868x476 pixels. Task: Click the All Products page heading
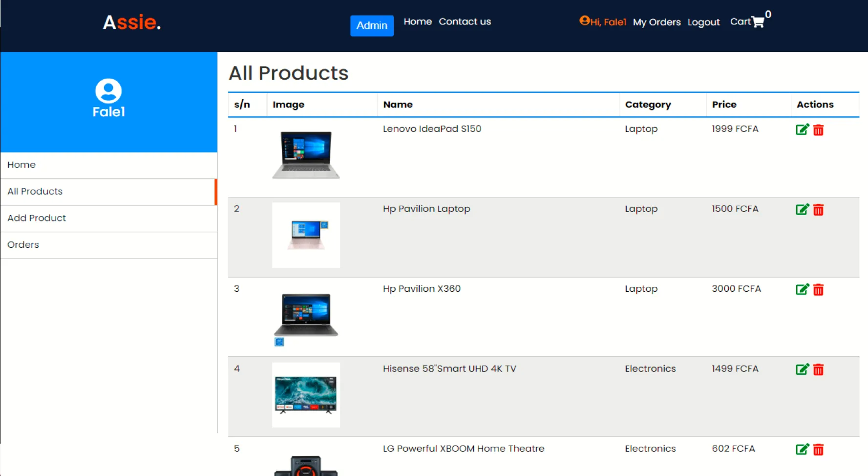[289, 73]
